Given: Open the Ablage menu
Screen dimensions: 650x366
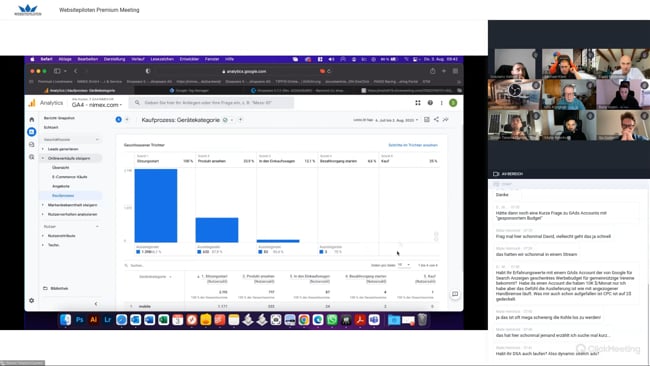Looking at the screenshot, I should (x=65, y=59).
